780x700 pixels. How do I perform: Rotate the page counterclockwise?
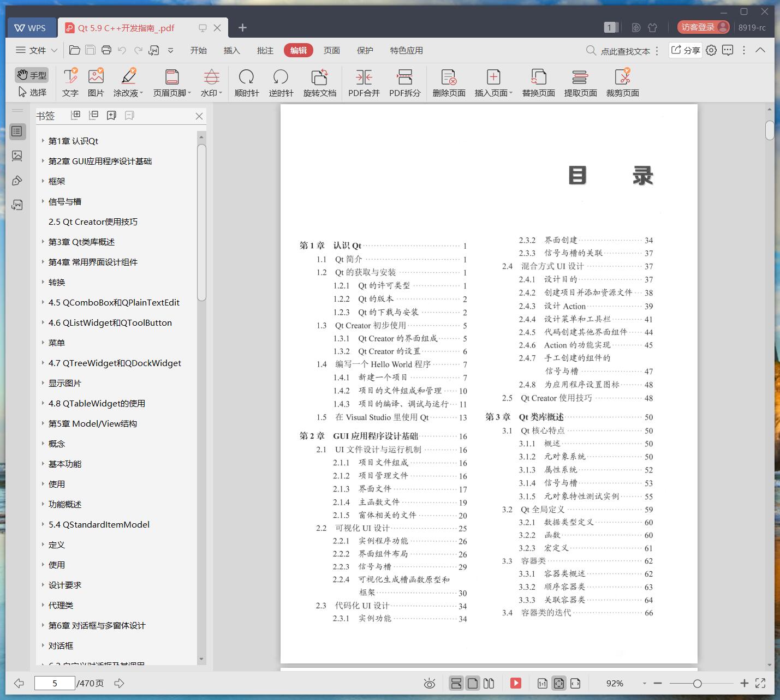pos(281,83)
